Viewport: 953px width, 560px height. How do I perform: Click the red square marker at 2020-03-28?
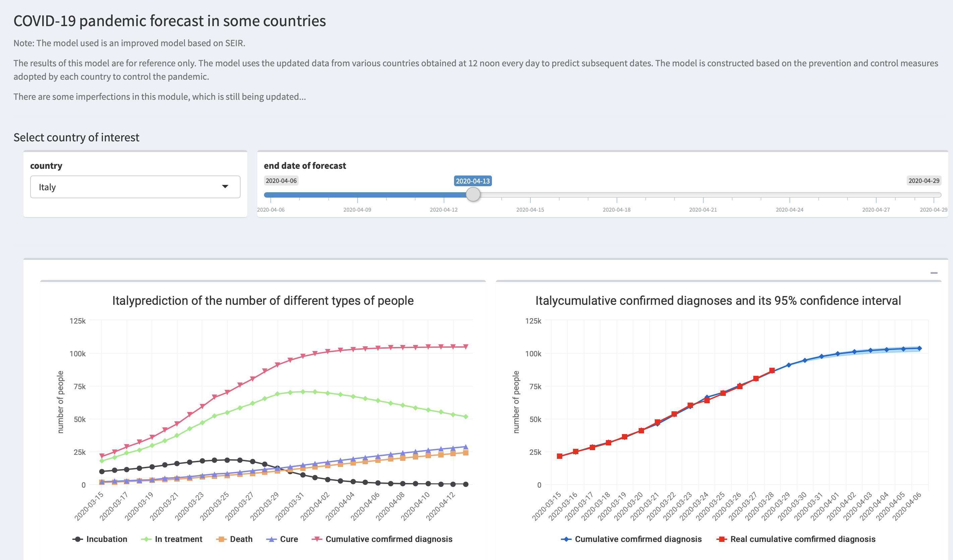click(x=772, y=370)
